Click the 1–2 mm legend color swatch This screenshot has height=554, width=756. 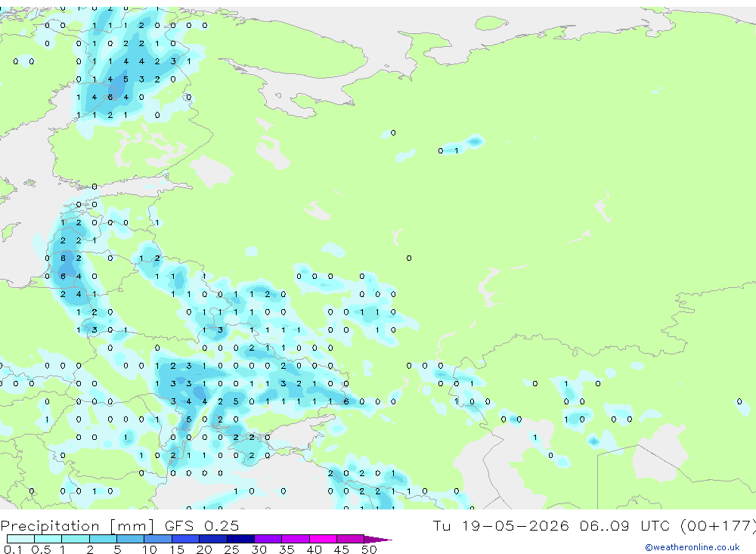[x=76, y=539]
